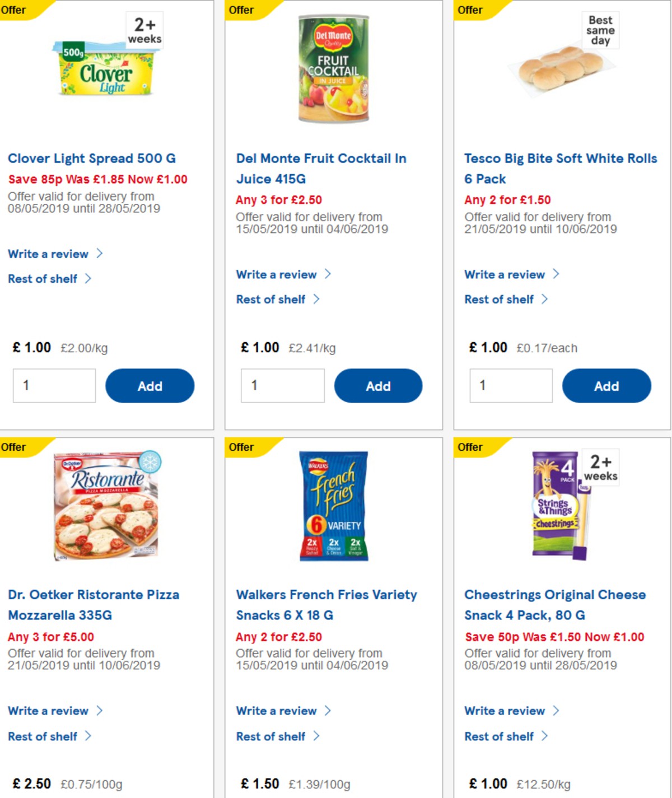Image resolution: width=672 pixels, height=798 pixels.
Task: View rest of shelf for Del Monte Fruit Cocktail
Action: [x=271, y=299]
